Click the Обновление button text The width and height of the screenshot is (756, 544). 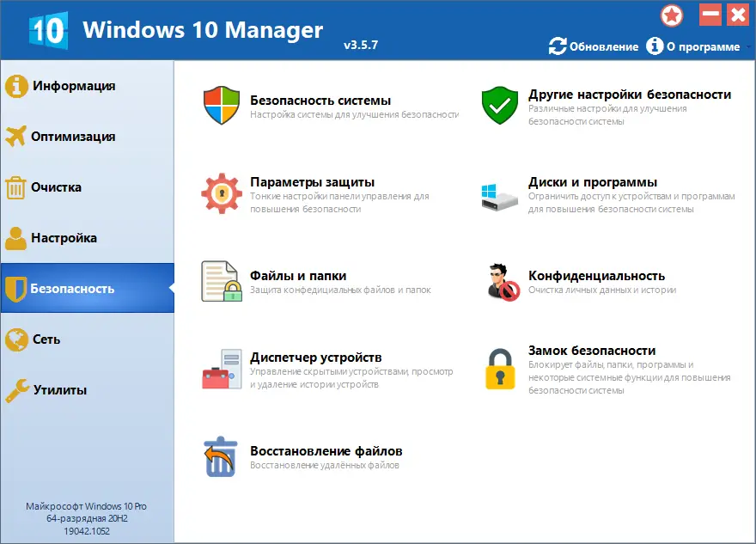(x=604, y=46)
